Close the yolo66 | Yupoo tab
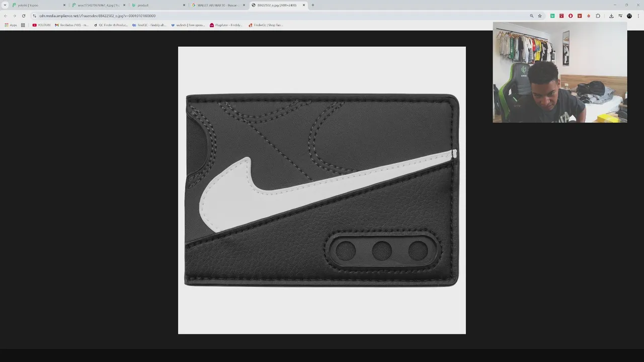Image resolution: width=644 pixels, height=362 pixels. pyautogui.click(x=64, y=5)
